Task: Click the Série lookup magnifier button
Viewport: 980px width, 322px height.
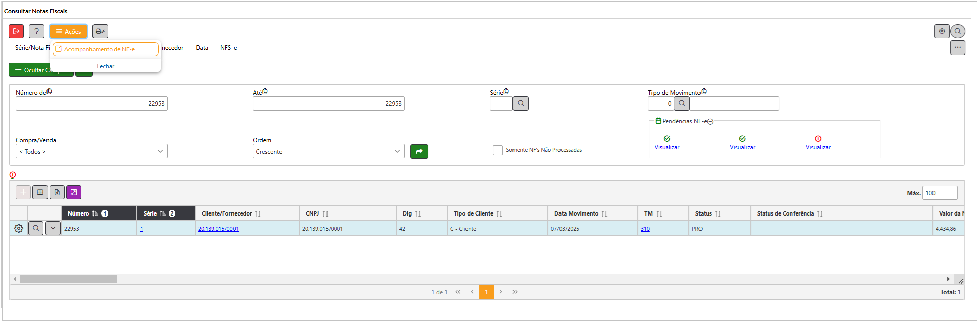Action: click(x=521, y=103)
